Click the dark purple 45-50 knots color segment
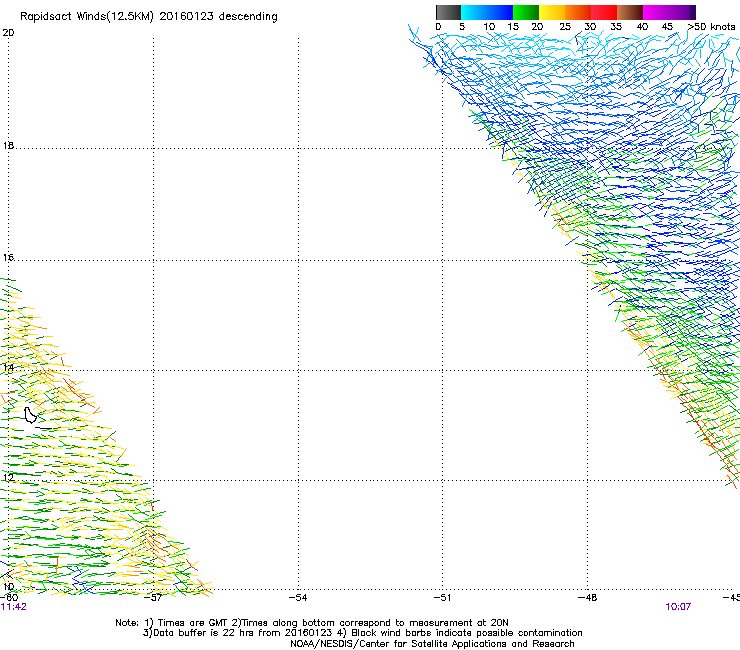 coord(682,12)
